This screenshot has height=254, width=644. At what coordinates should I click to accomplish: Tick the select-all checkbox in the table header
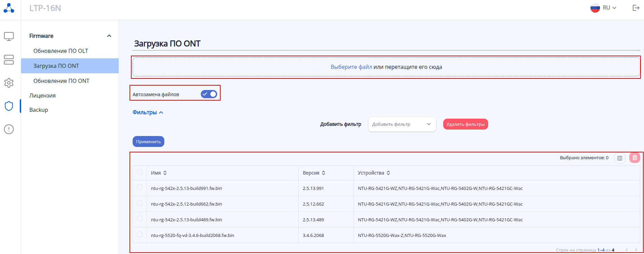tap(140, 173)
